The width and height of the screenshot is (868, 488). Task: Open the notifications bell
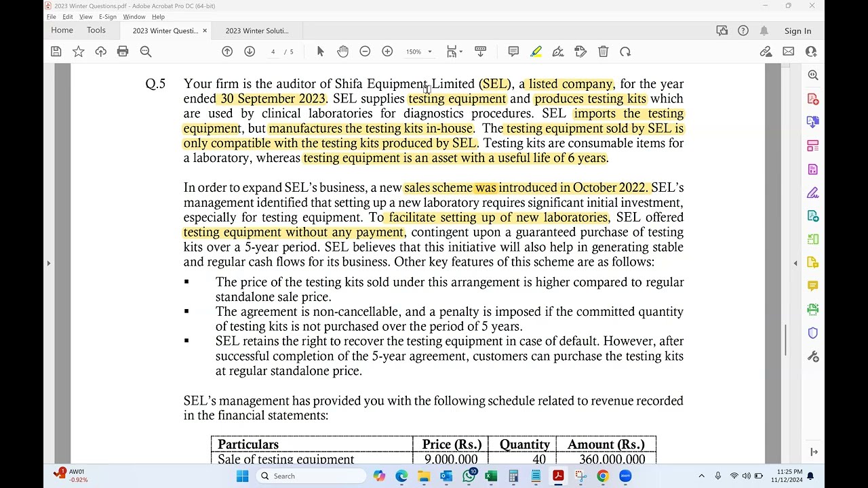tap(764, 30)
